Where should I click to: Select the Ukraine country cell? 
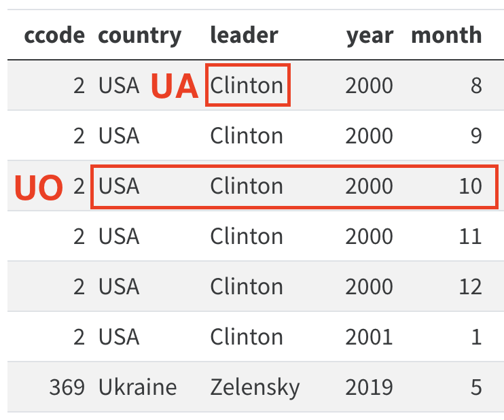pos(138,387)
